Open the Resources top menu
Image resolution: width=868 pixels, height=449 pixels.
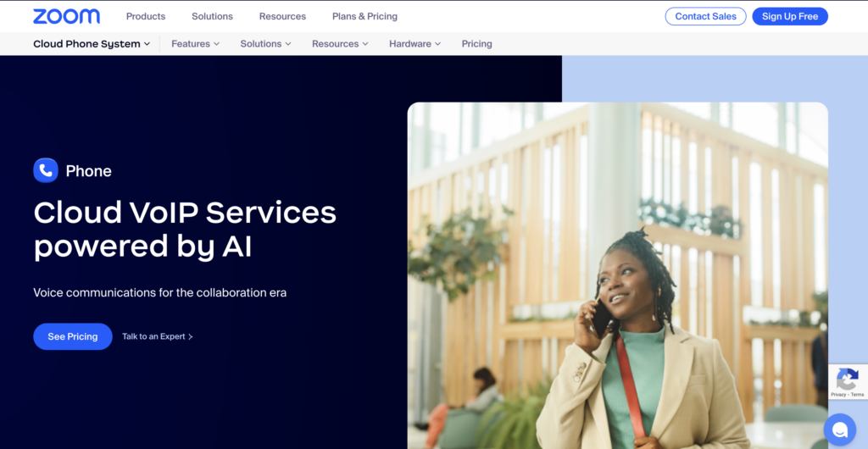282,17
